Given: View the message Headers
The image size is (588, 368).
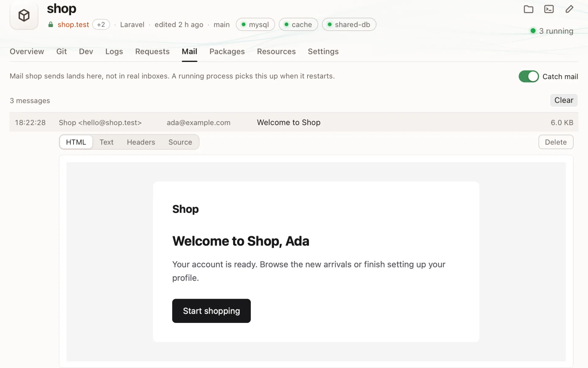Looking at the screenshot, I should (x=141, y=142).
